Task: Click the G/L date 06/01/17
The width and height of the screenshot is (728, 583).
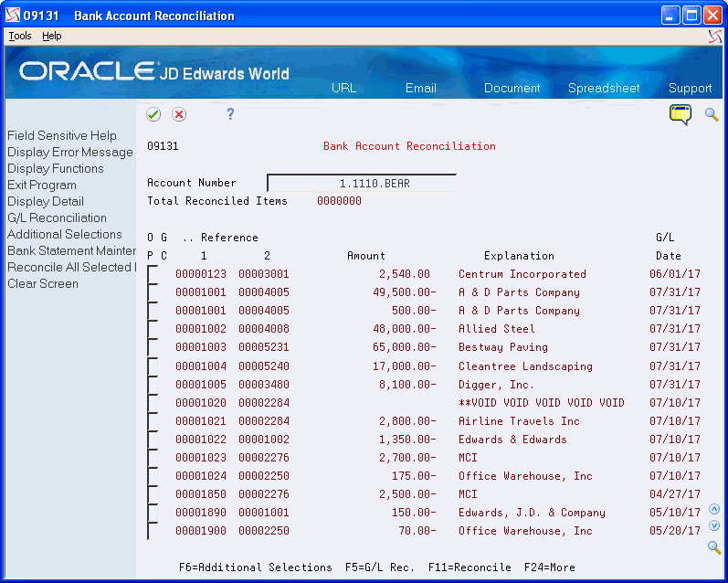Action: (675, 274)
